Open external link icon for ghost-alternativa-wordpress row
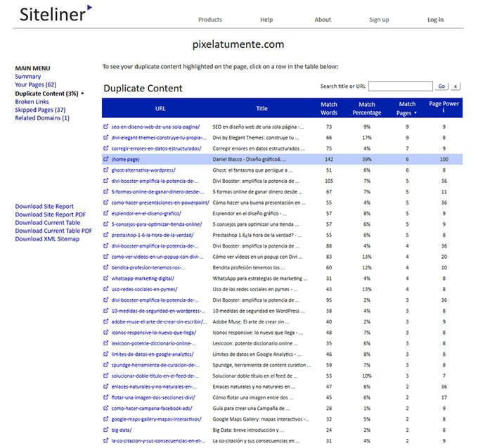478x448 pixels. point(105,169)
